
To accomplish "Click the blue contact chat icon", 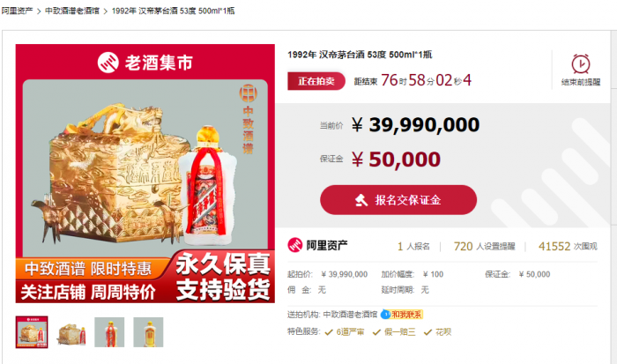I will tap(385, 314).
